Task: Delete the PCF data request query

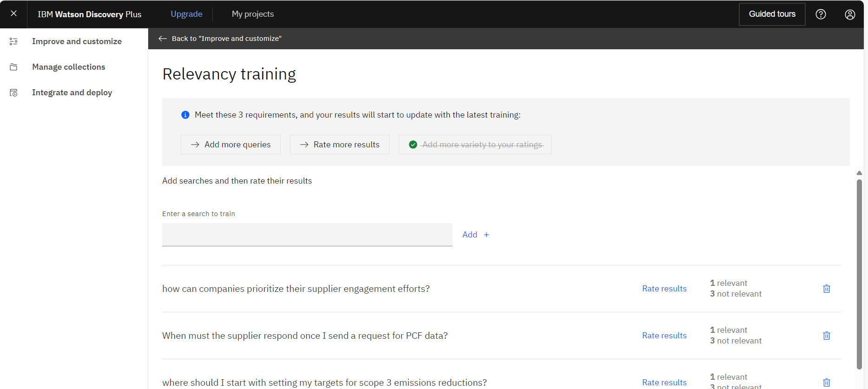Action: pyautogui.click(x=827, y=336)
